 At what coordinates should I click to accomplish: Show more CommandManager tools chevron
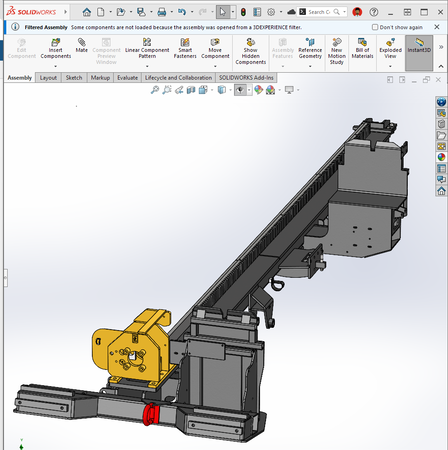(x=441, y=47)
